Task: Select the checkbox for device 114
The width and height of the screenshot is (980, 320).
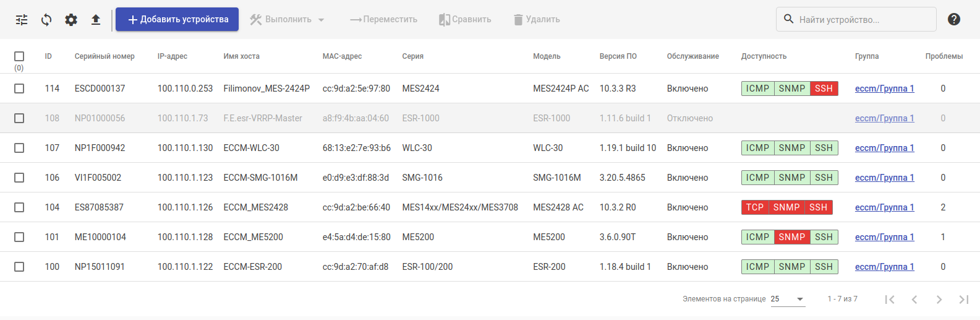Action: point(19,89)
